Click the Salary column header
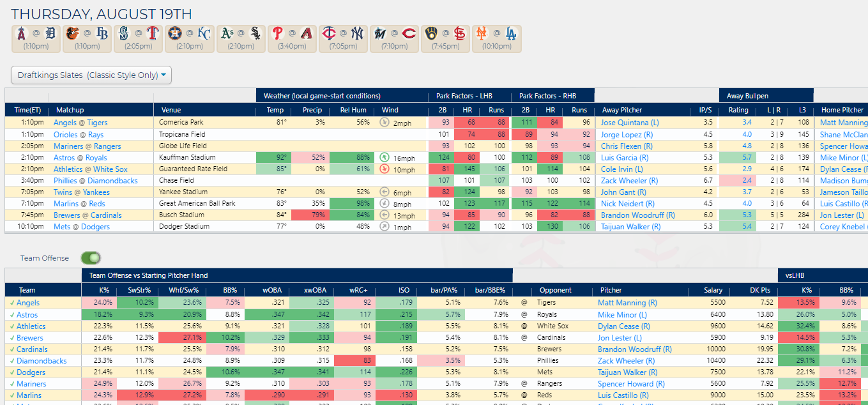 (713, 290)
